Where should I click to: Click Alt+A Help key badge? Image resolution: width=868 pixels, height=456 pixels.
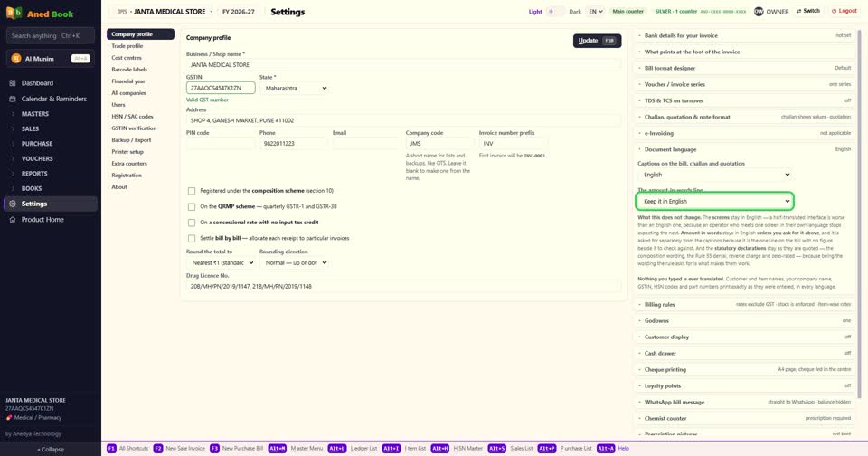click(x=606, y=448)
